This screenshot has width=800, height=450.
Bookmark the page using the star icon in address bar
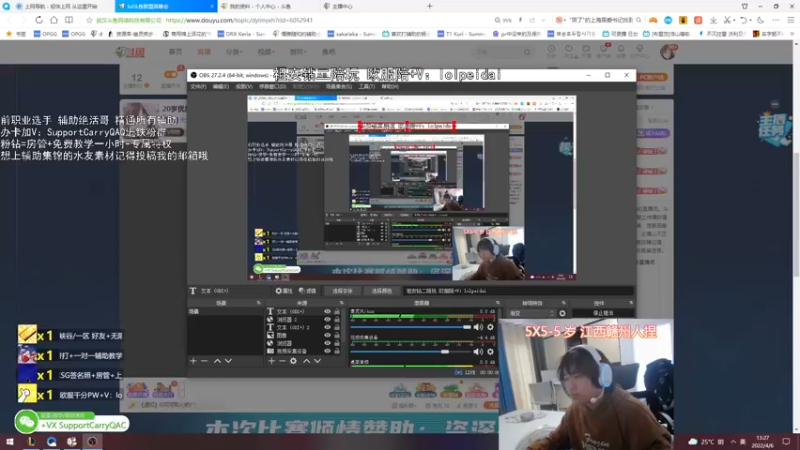tap(89, 20)
